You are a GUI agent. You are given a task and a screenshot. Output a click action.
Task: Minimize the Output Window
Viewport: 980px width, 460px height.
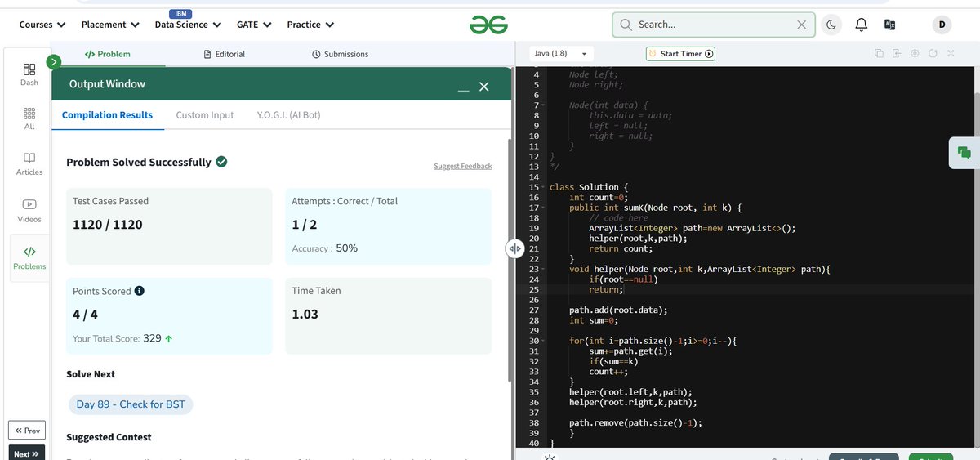463,88
